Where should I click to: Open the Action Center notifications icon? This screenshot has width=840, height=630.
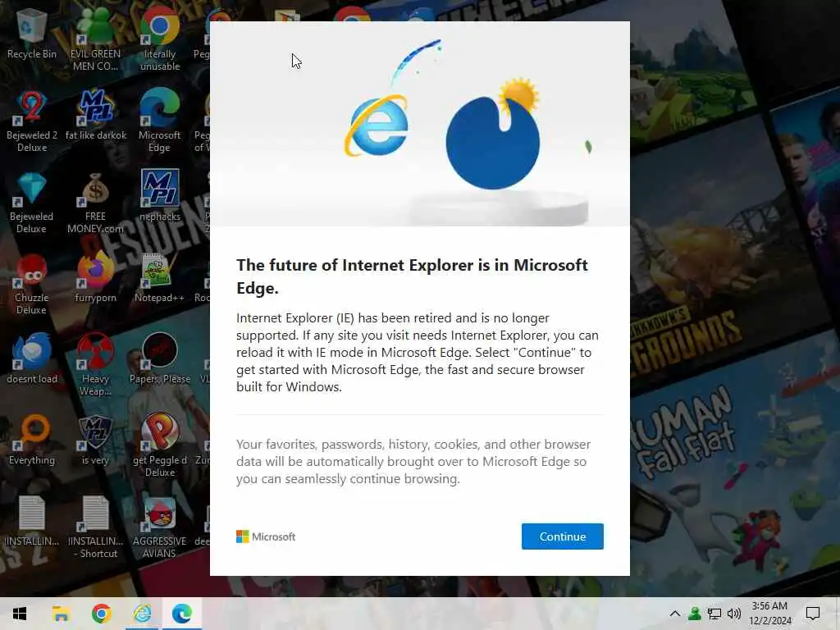pyautogui.click(x=813, y=614)
